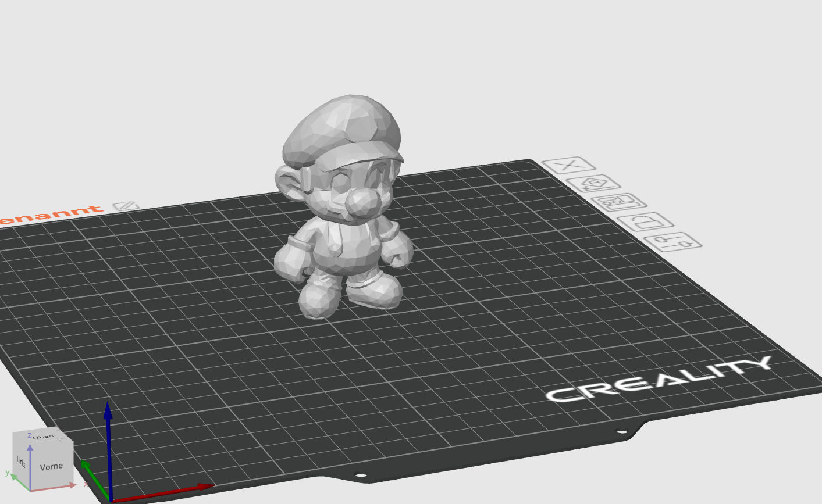The width and height of the screenshot is (822, 504).
Task: Click the pencil icon to rename the plate
Action: click(126, 206)
